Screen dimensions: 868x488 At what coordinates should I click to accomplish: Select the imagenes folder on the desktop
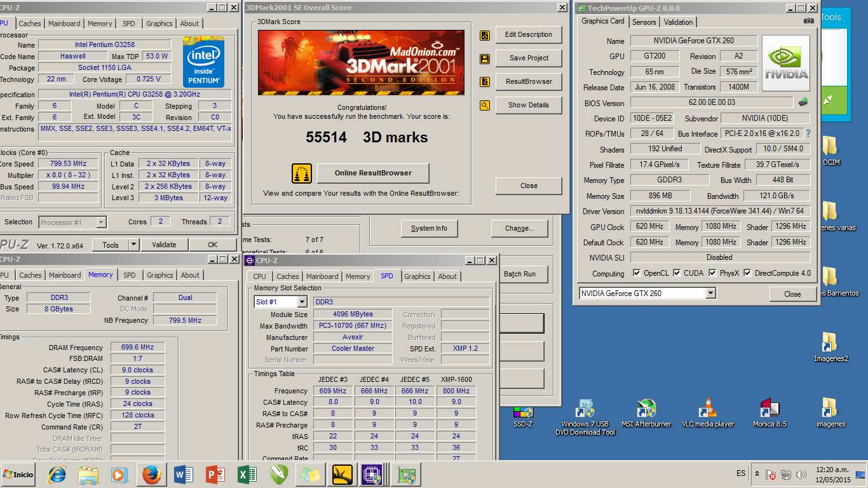point(831,413)
